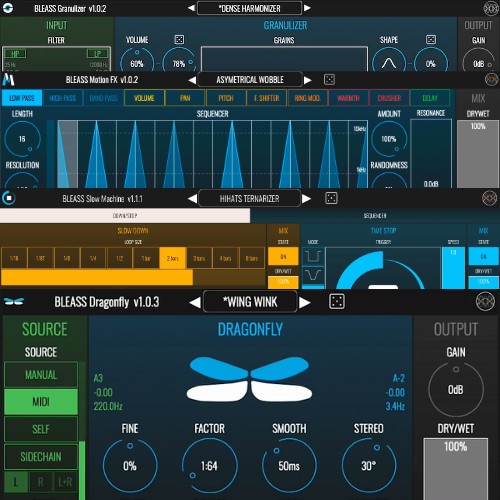Go to previous Slow Machine preset arrow
This screenshot has width=500, height=500.
(x=192, y=199)
